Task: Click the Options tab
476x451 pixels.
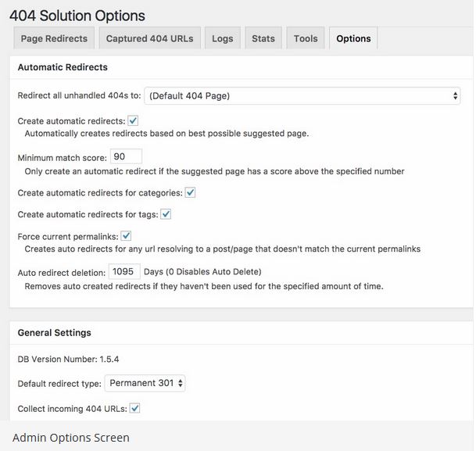Action: [x=353, y=38]
